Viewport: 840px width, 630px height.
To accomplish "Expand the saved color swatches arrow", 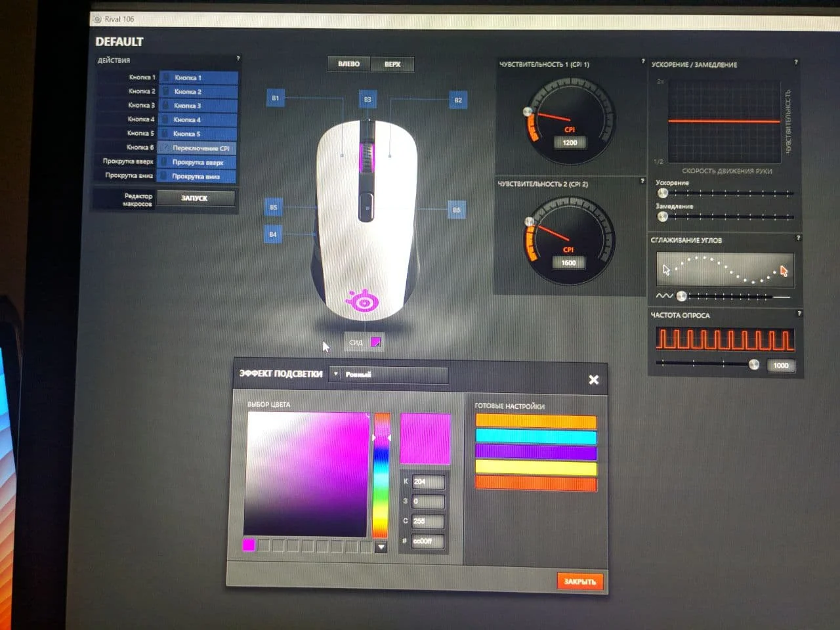I will tap(381, 547).
